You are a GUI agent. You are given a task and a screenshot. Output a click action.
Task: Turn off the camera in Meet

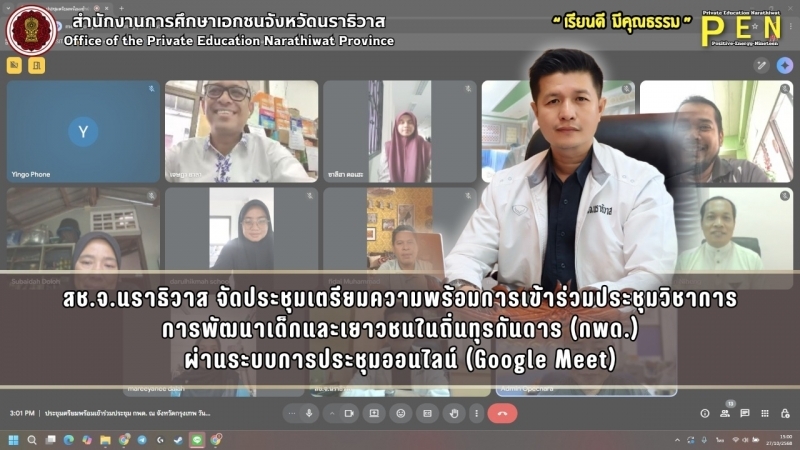349,413
